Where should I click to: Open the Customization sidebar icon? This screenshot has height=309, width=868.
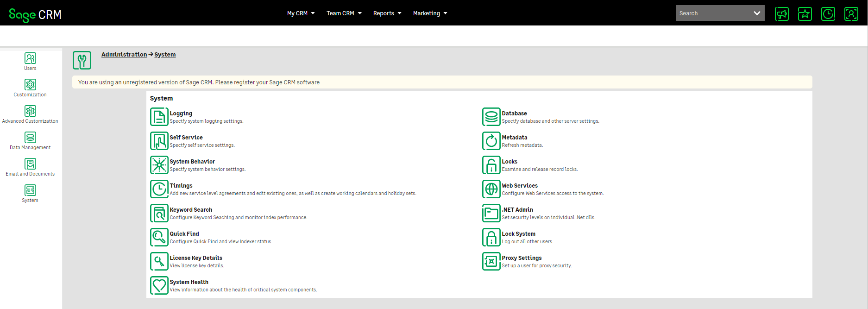(x=30, y=85)
